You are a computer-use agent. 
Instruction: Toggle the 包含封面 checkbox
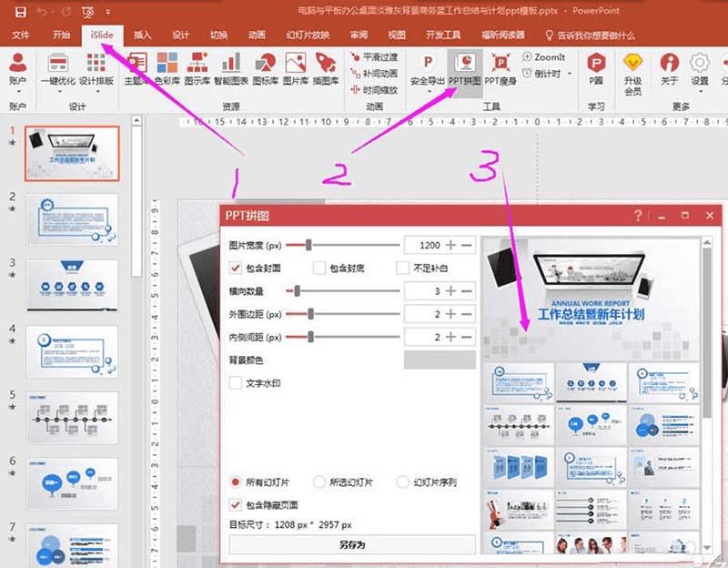[x=236, y=268]
